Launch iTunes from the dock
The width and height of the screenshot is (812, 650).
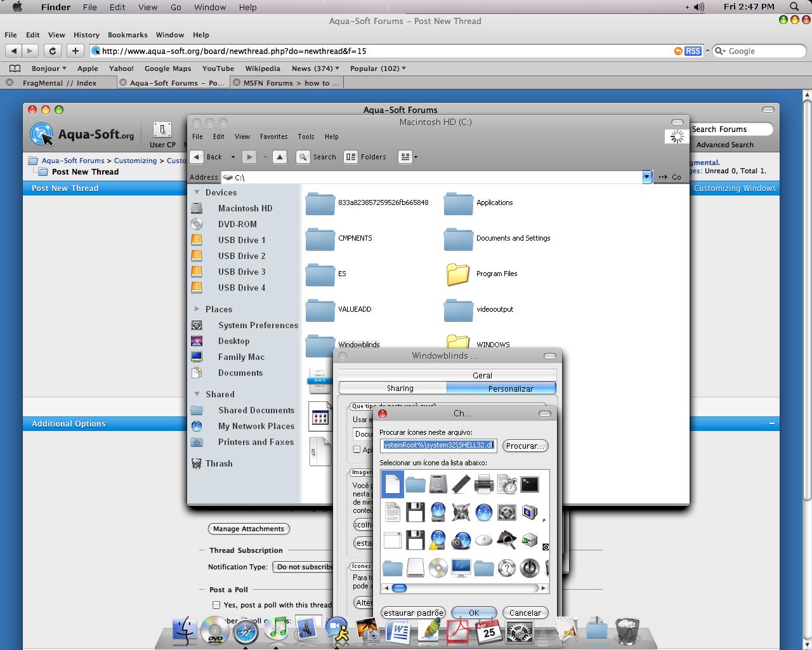[276, 630]
